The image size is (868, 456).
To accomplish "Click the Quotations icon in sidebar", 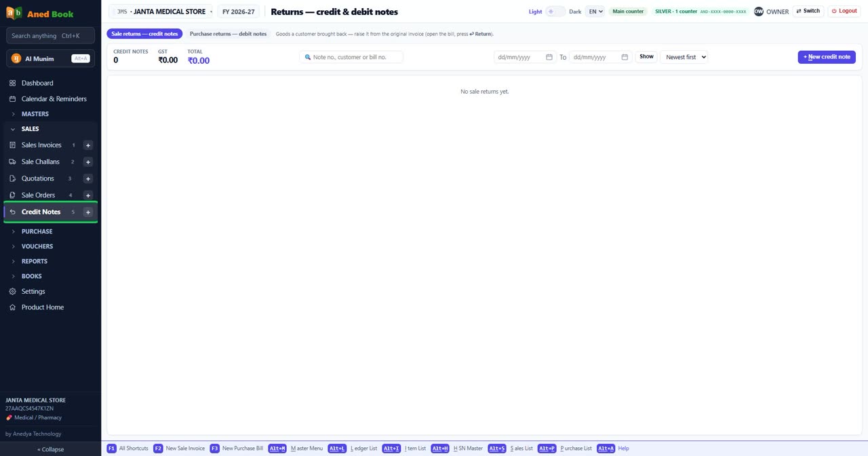I will pos(12,178).
